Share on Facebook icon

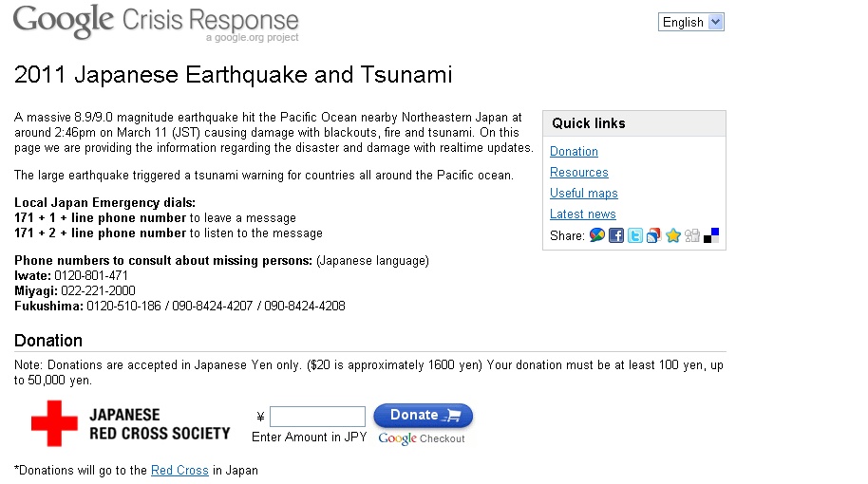[616, 235]
